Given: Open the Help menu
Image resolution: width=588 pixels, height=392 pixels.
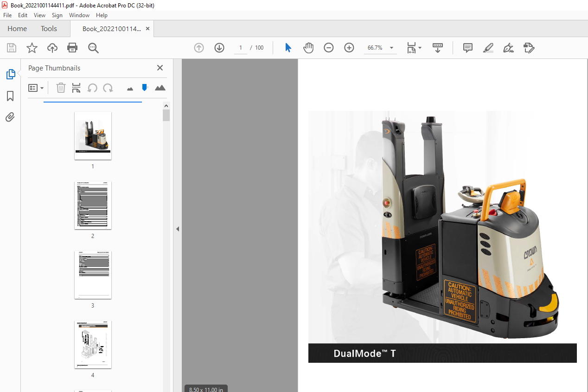Looking at the screenshot, I should click(102, 15).
